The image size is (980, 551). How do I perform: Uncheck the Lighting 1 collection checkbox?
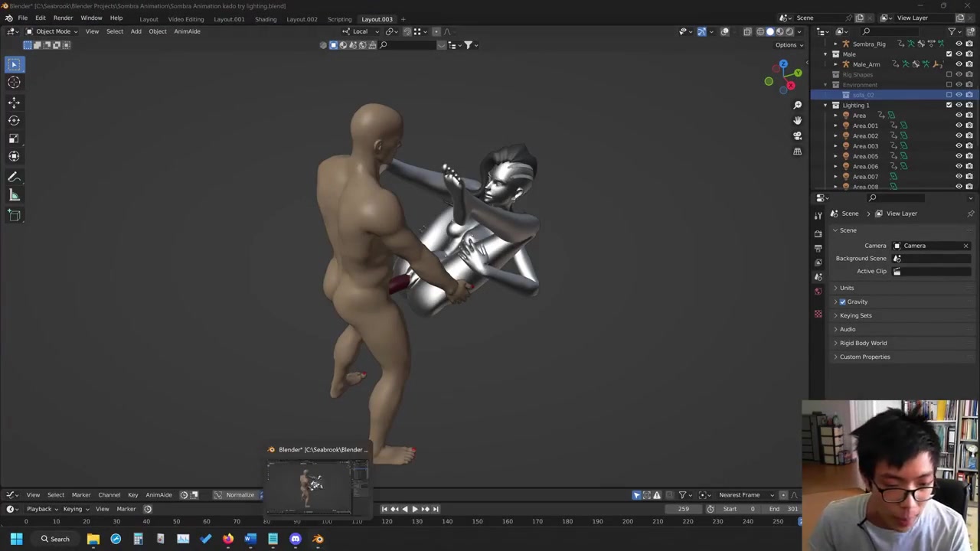click(949, 105)
